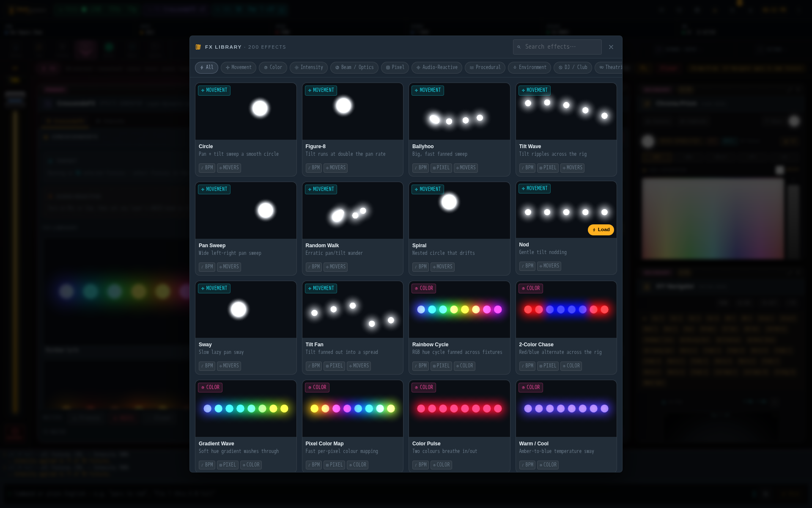
Task: Select the Color Pulse red preview
Action: 459,409
